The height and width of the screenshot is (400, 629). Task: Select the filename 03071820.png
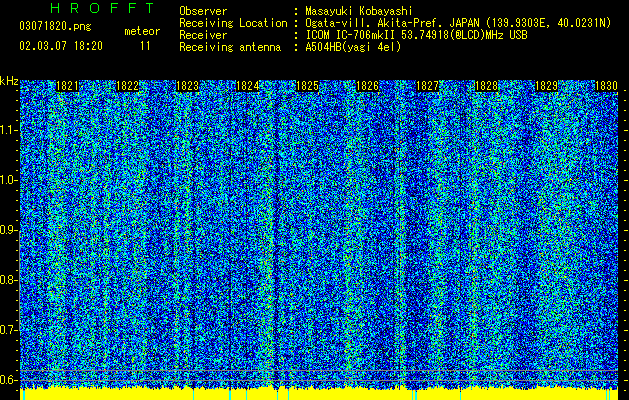coord(55,26)
